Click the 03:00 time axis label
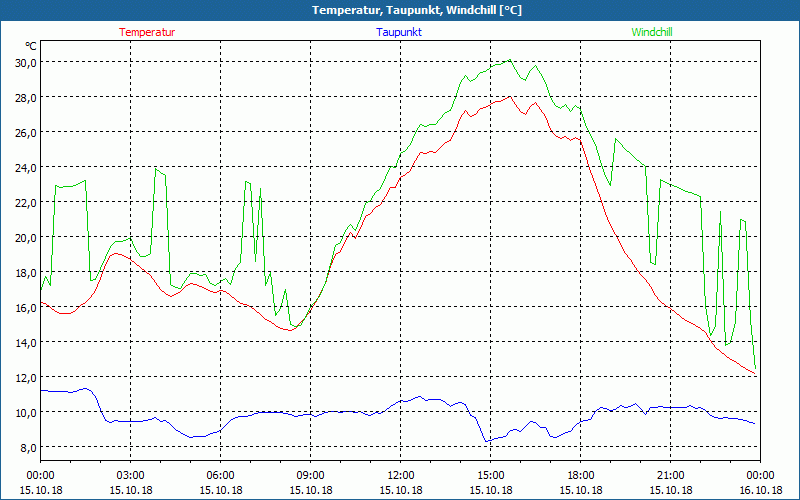 (x=131, y=475)
